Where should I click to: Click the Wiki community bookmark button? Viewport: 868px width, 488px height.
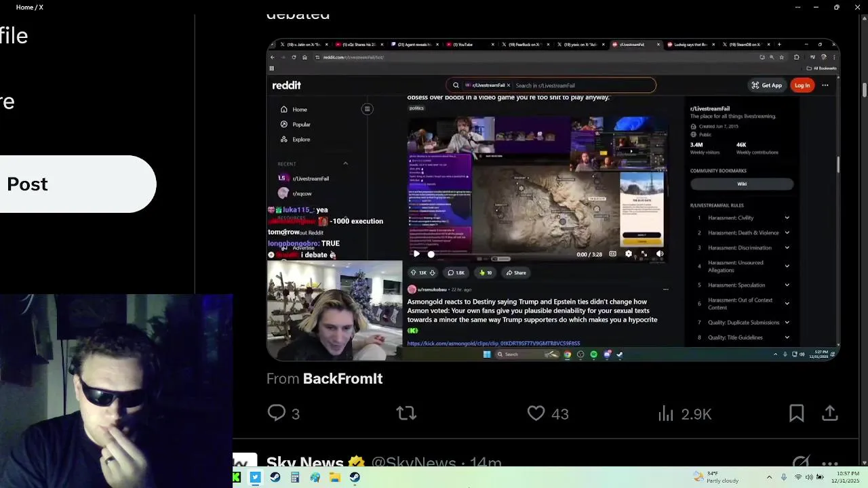coord(742,184)
